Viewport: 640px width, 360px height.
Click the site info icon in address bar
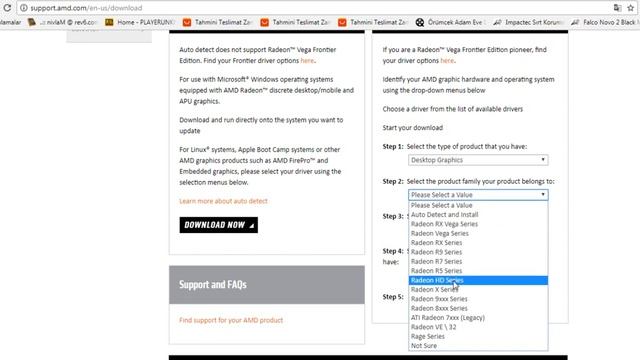point(24,8)
